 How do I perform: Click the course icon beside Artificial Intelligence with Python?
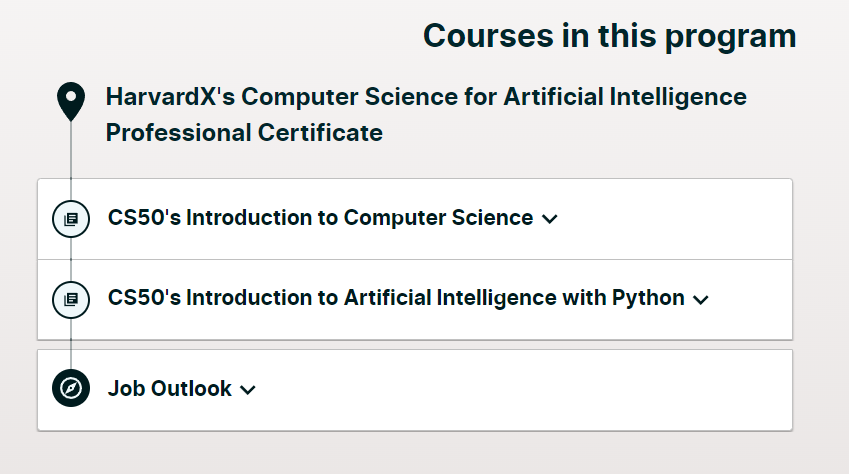tap(71, 298)
